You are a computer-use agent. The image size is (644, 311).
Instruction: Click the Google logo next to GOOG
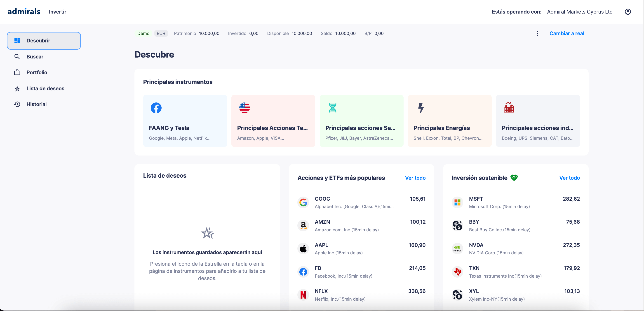pos(303,202)
